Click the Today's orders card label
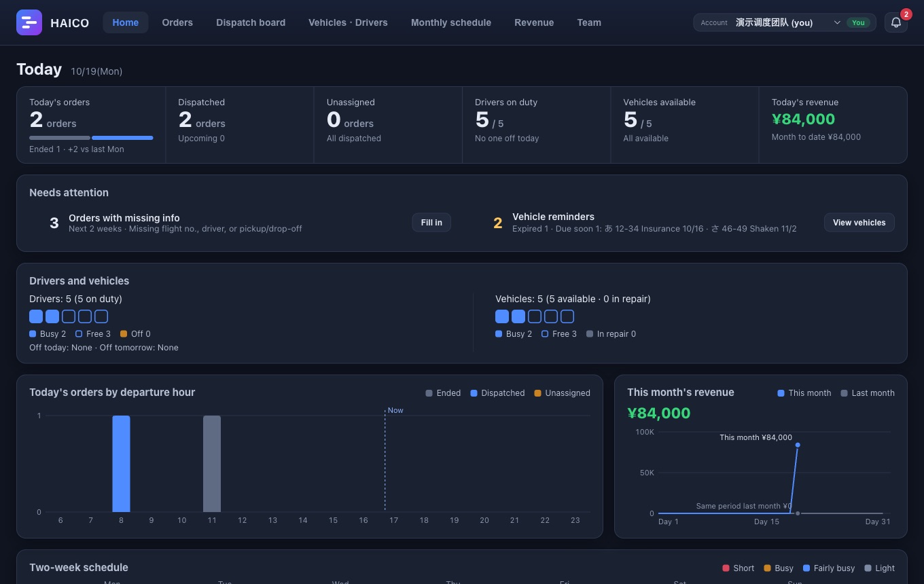This screenshot has width=924, height=584. click(60, 103)
